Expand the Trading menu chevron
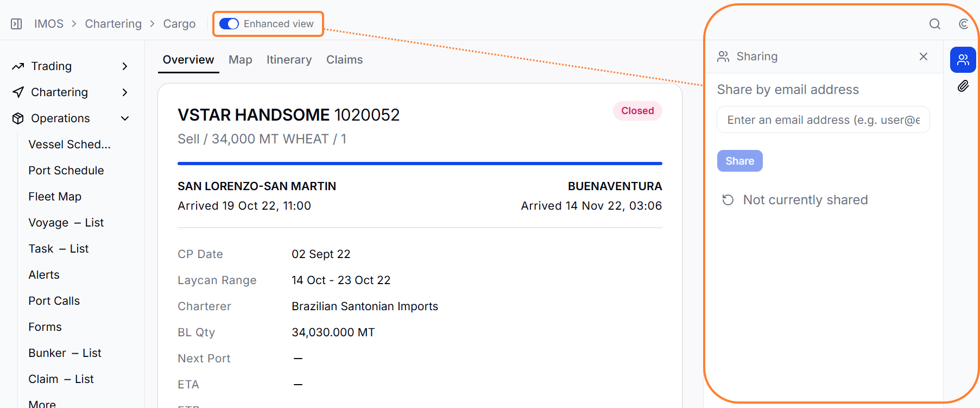Screen dimensions: 980x408 pos(125,66)
